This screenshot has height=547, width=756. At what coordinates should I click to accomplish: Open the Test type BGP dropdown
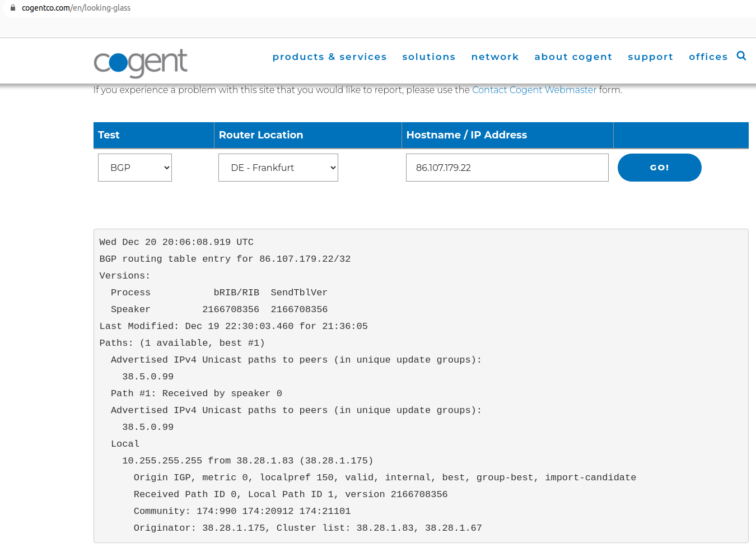tap(135, 168)
